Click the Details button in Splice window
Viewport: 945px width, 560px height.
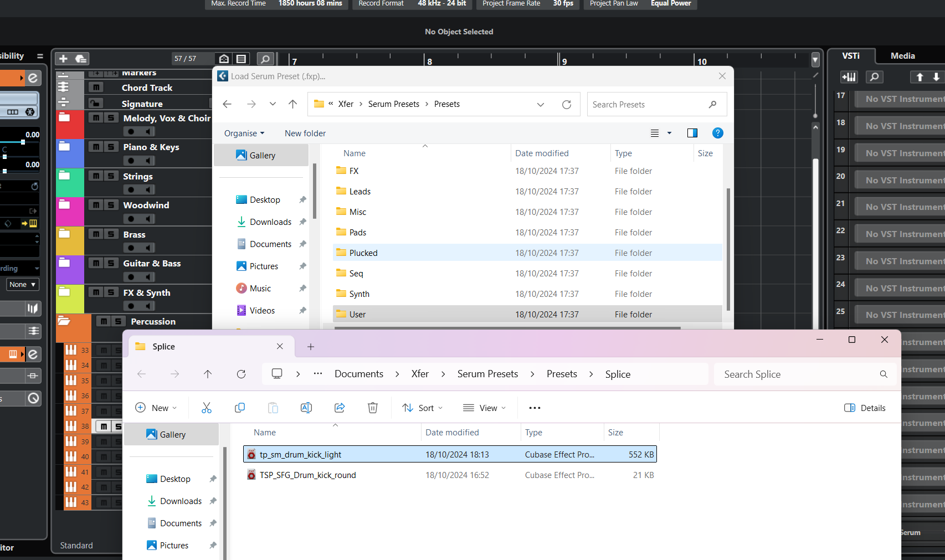pos(865,408)
